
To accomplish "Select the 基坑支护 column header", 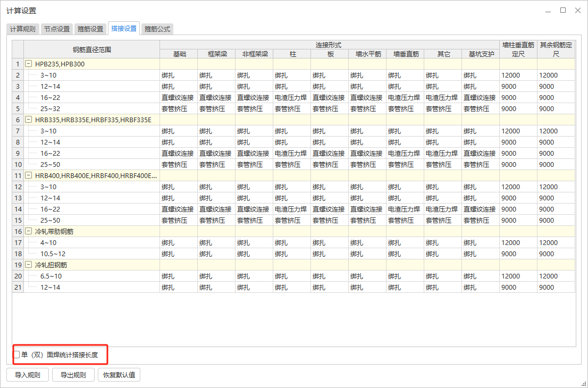I will tap(481, 54).
